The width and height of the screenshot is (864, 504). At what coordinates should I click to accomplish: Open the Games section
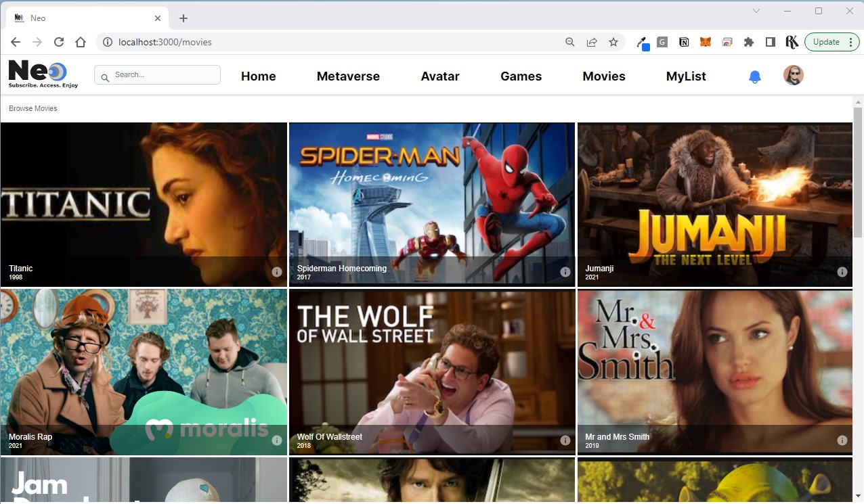521,76
